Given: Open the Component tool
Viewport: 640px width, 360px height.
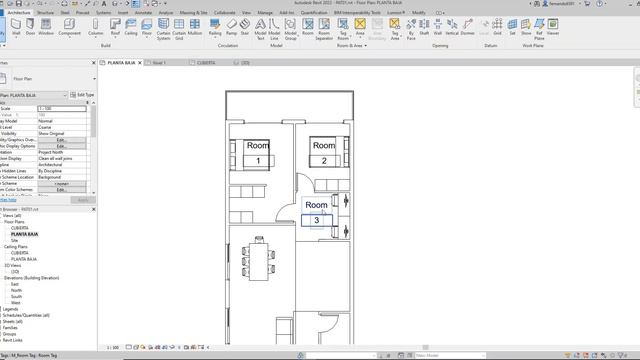Looking at the screenshot, I should pyautogui.click(x=69, y=28).
